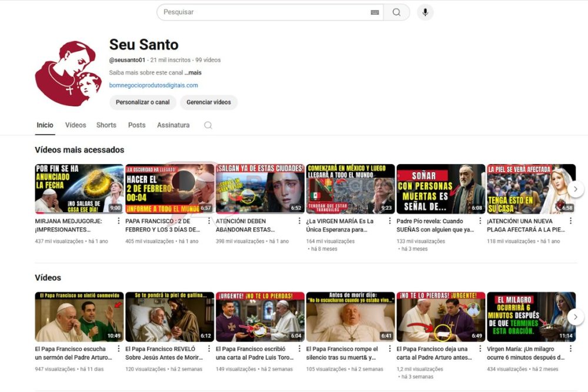The height and width of the screenshot is (392, 588).
Task: Open options menu for UNA NUEVA PLAGA video
Action: pyautogui.click(x=570, y=221)
